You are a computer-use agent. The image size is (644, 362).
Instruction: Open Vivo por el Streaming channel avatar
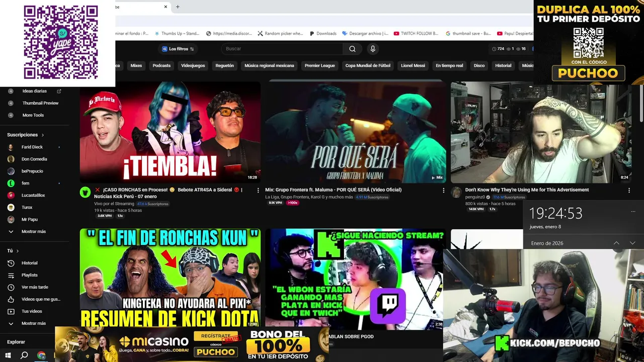(85, 192)
